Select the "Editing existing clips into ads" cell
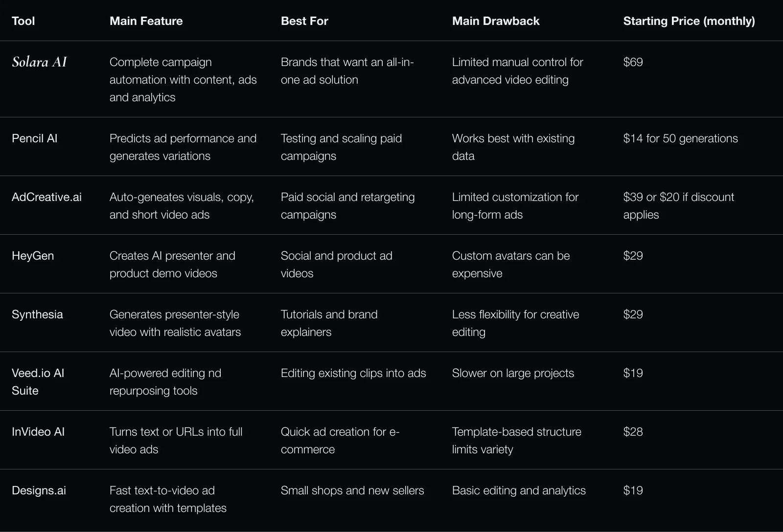Image resolution: width=783 pixels, height=532 pixels. point(353,373)
